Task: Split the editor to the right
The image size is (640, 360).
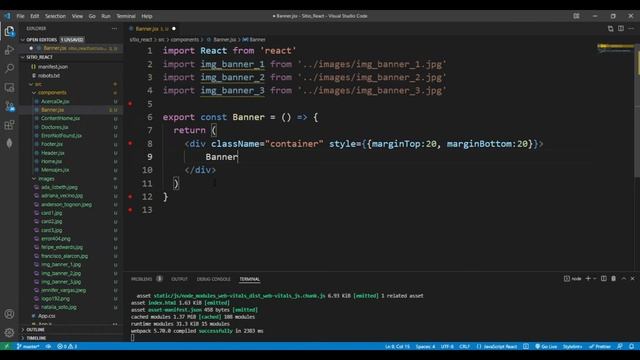Action: point(621,29)
